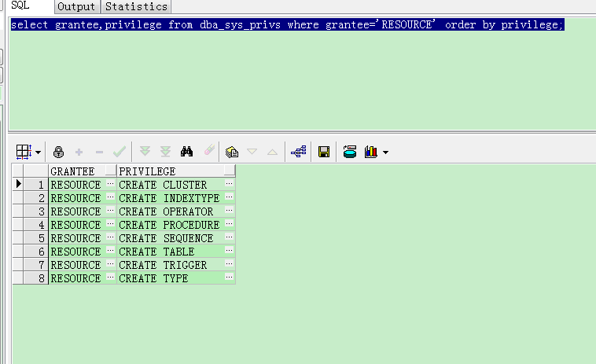Select row number 4 header
The width and height of the screenshot is (596, 364).
[35, 225]
